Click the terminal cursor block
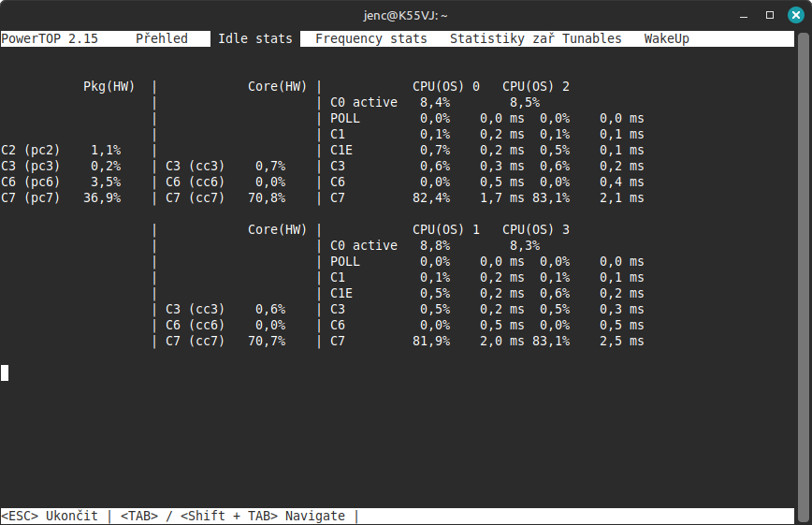The height and width of the screenshot is (525, 812). 5,372
